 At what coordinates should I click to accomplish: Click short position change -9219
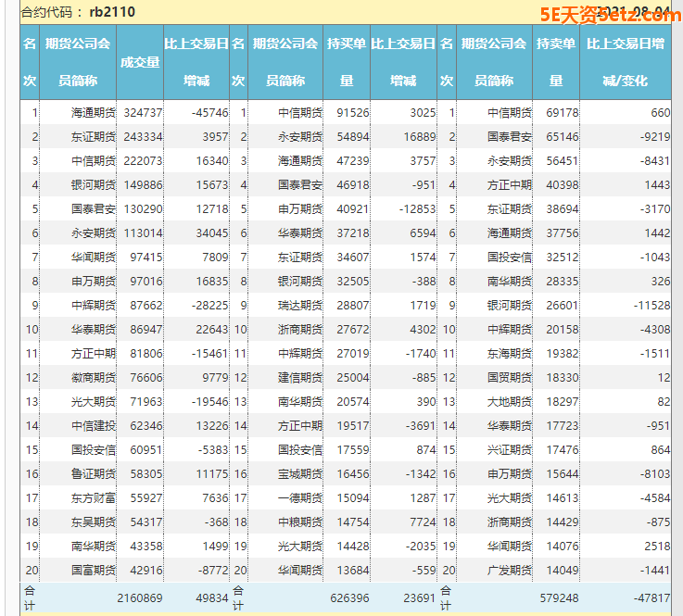pyautogui.click(x=654, y=137)
